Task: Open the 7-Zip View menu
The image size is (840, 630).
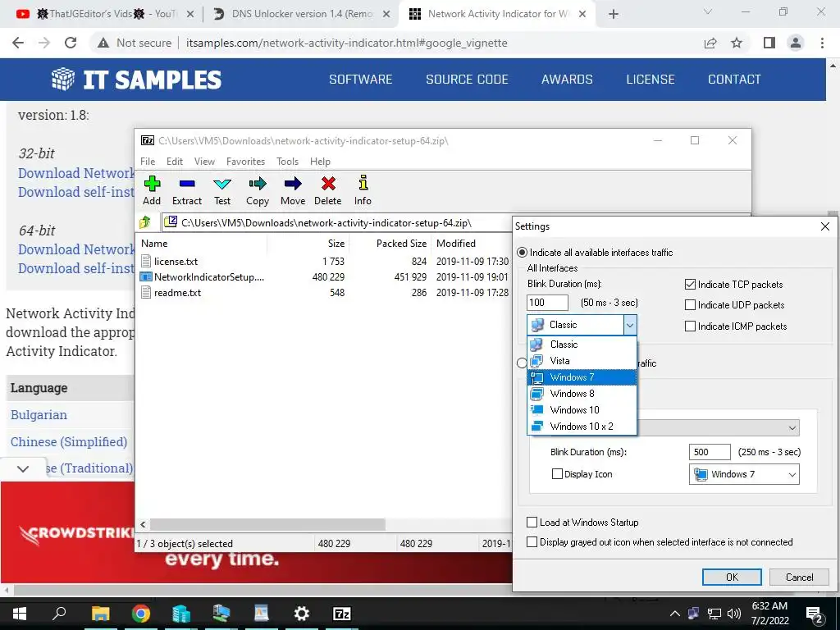Action: pos(204,162)
